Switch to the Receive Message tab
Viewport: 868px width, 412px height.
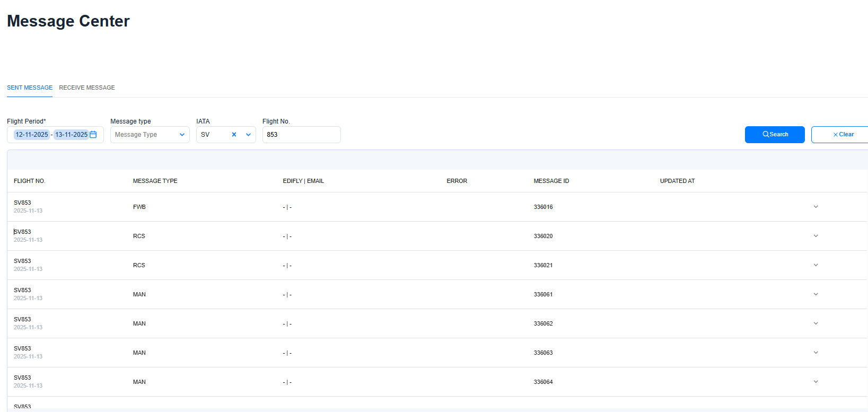[87, 87]
